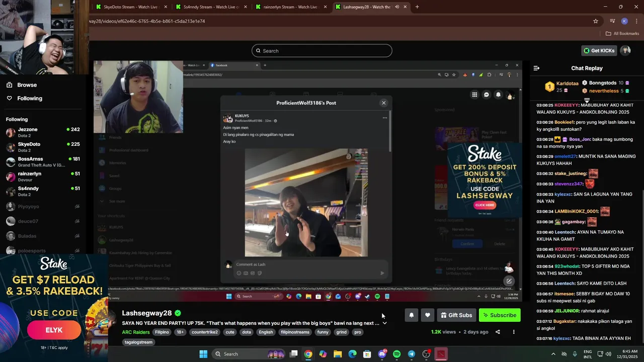Expand the gift leaderboard chevron in chat
The width and height of the screenshot is (644, 362).
click(587, 100)
